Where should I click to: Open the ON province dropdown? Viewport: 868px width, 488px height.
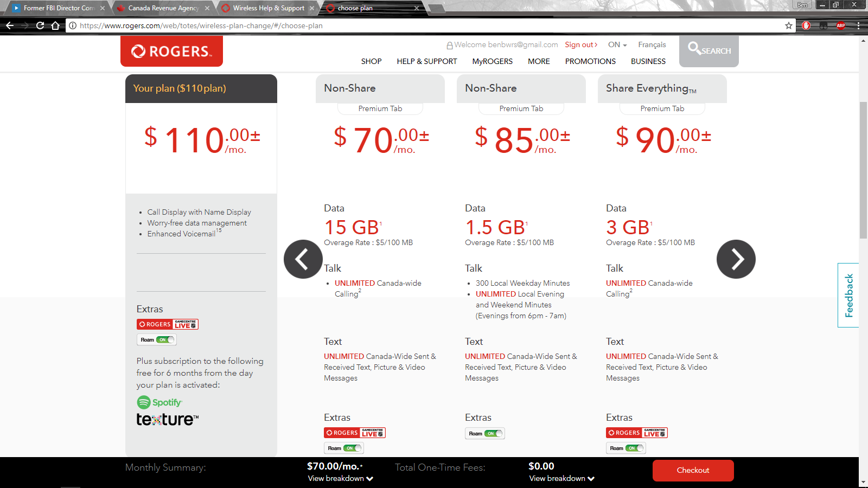point(617,44)
